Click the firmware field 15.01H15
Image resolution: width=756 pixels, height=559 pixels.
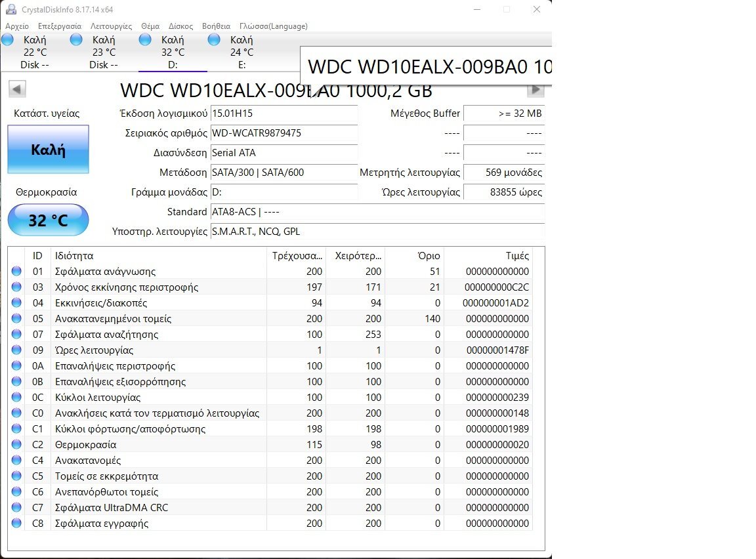(284, 114)
